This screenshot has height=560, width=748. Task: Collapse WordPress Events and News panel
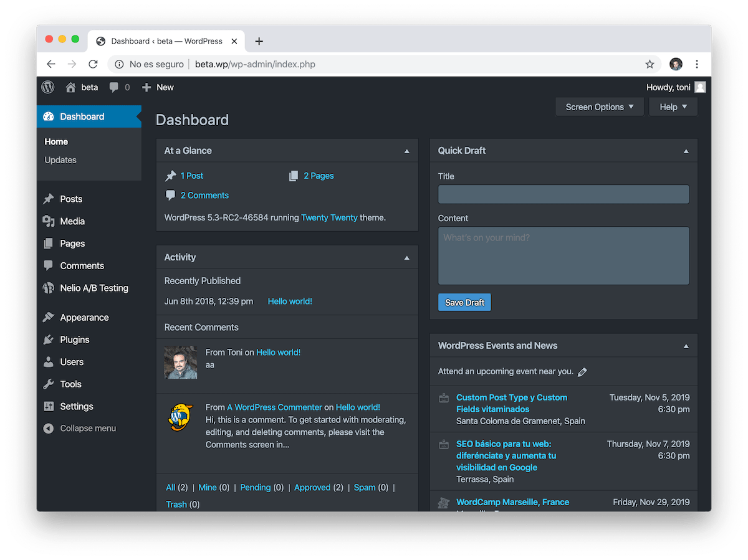pos(686,346)
